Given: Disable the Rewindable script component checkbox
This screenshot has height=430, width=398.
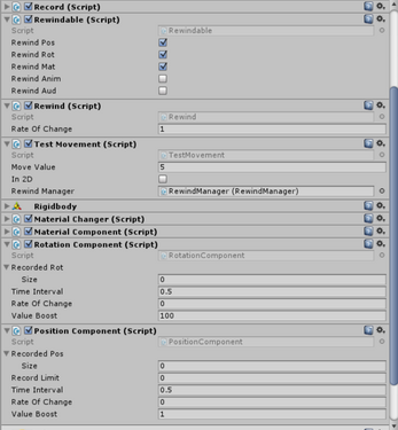Looking at the screenshot, I should click(28, 19).
